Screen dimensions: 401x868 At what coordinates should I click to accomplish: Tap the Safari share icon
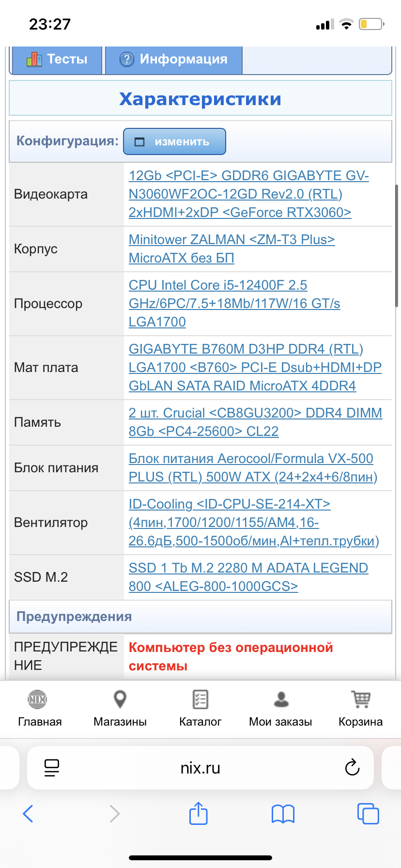click(x=198, y=813)
